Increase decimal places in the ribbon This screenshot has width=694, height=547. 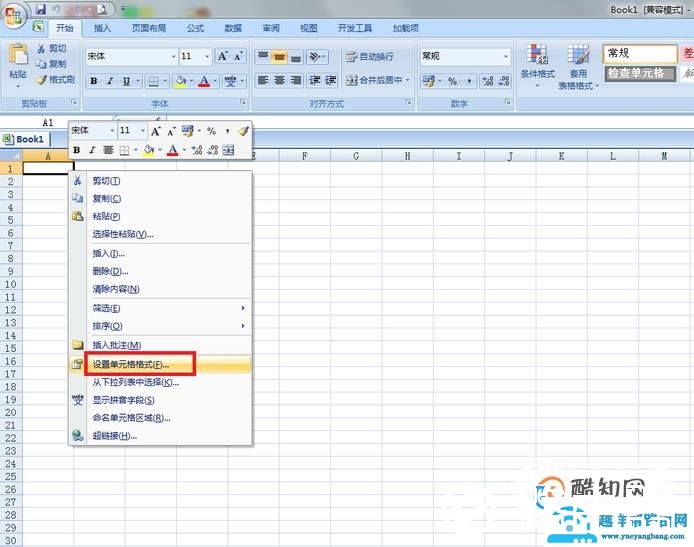[488, 81]
